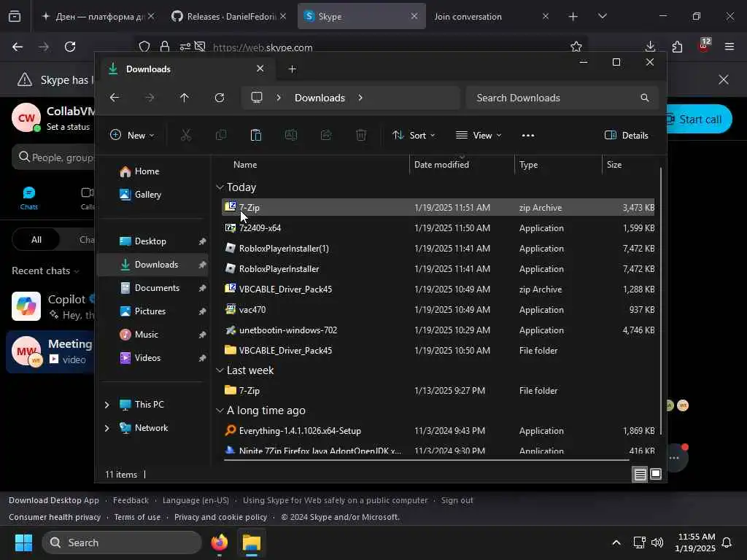Screen dimensions: 747x560
Task: Select the All filter in Skype chats
Action: click(x=36, y=239)
